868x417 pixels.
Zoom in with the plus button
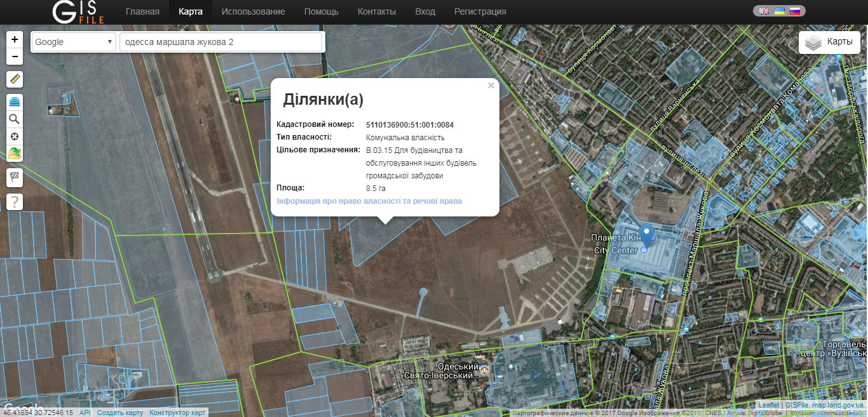click(x=15, y=39)
